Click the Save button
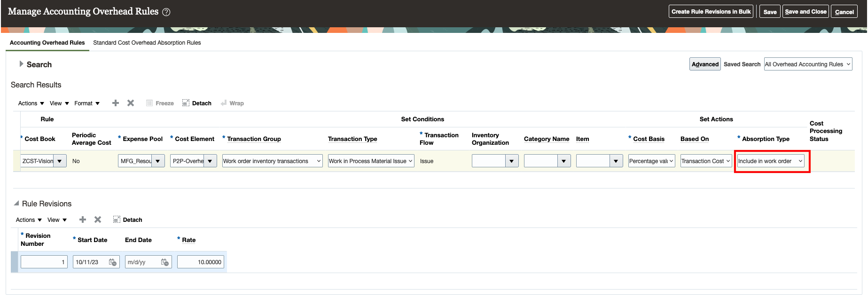Screen dimensions: 868x298 (770, 12)
